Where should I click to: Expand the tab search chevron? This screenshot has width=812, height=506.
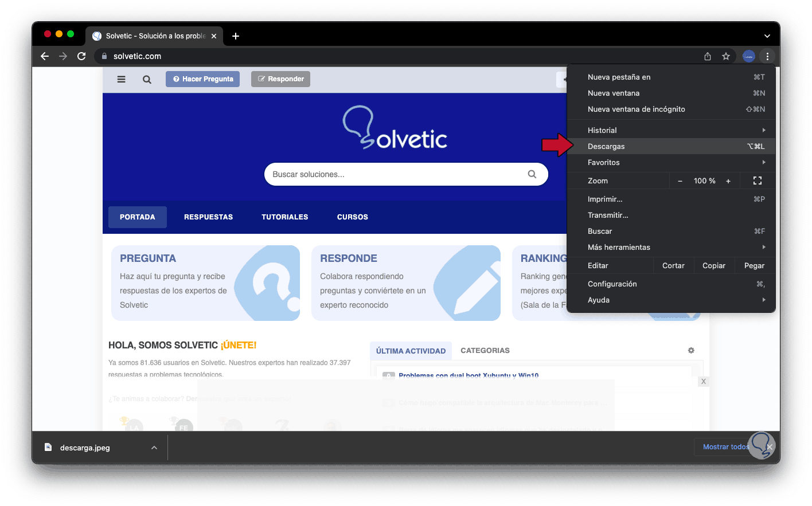coord(767,36)
